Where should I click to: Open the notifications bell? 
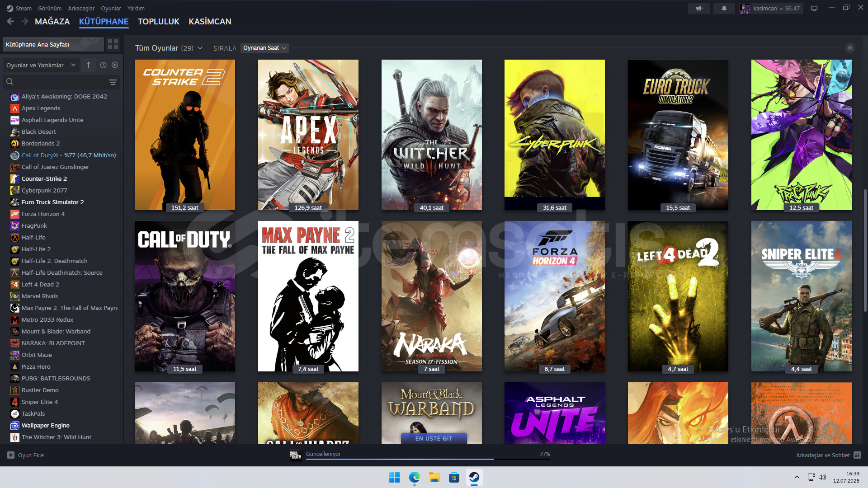pyautogui.click(x=724, y=8)
